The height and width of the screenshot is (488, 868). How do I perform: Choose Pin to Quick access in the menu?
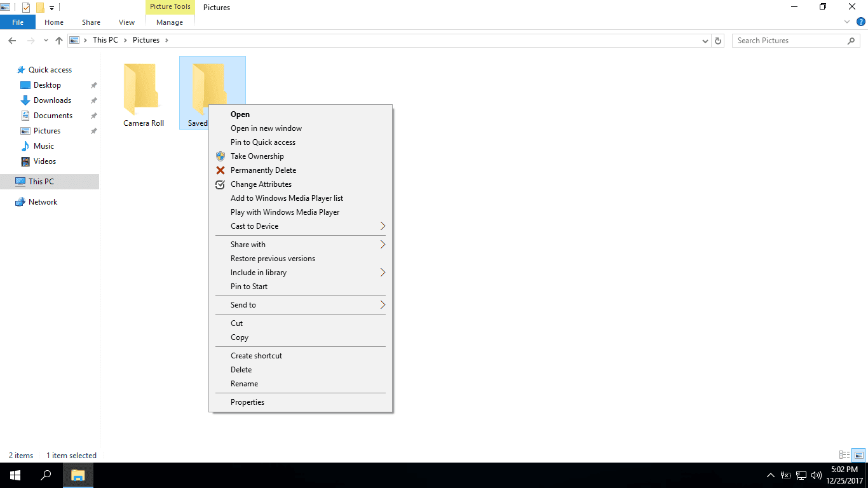click(x=264, y=142)
